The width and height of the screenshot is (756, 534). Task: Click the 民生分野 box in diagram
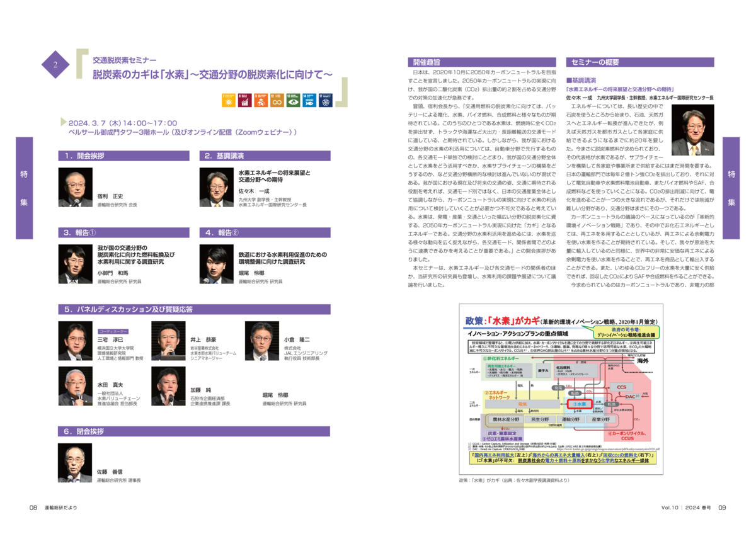tap(540, 419)
